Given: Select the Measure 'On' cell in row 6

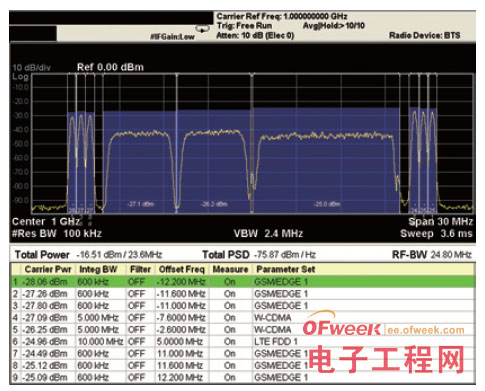Looking at the screenshot, I should [x=230, y=342].
